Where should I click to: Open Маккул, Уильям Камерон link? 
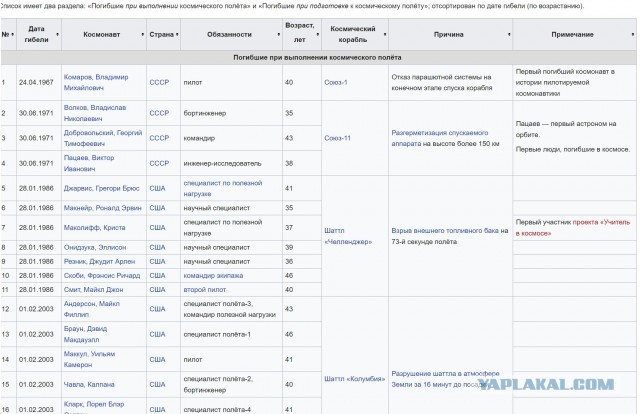pyautogui.click(x=89, y=359)
